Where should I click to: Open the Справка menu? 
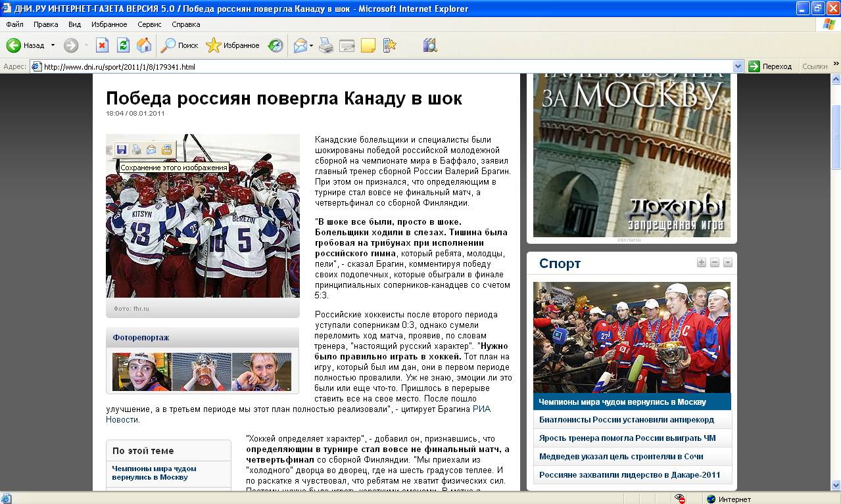coord(186,24)
